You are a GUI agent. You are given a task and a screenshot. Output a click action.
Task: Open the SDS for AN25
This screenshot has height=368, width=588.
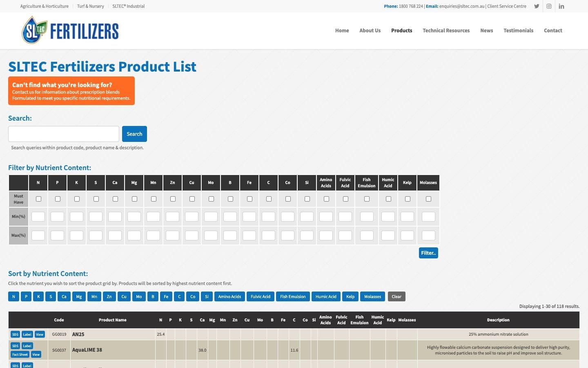coord(15,334)
